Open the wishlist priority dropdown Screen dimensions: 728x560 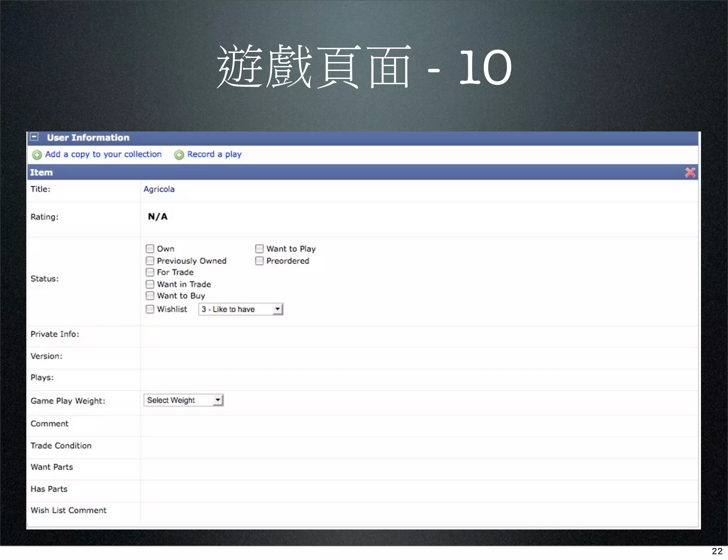click(x=241, y=309)
